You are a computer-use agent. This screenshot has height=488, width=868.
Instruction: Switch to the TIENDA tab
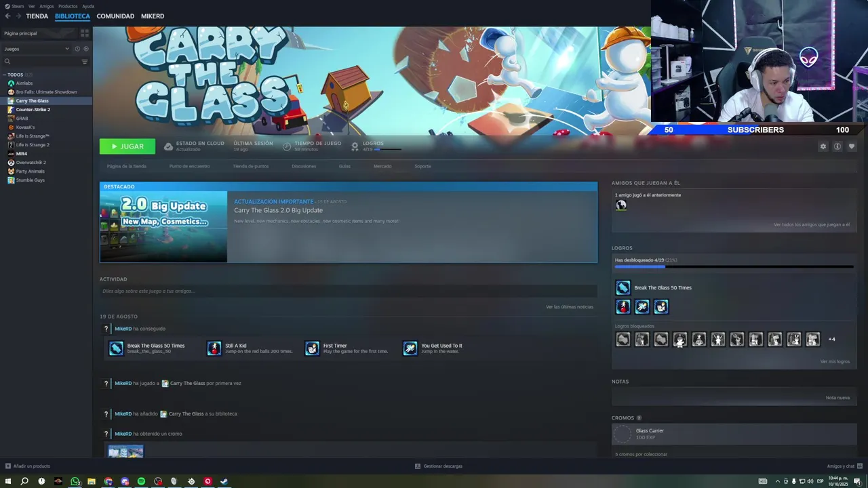pyautogui.click(x=37, y=16)
